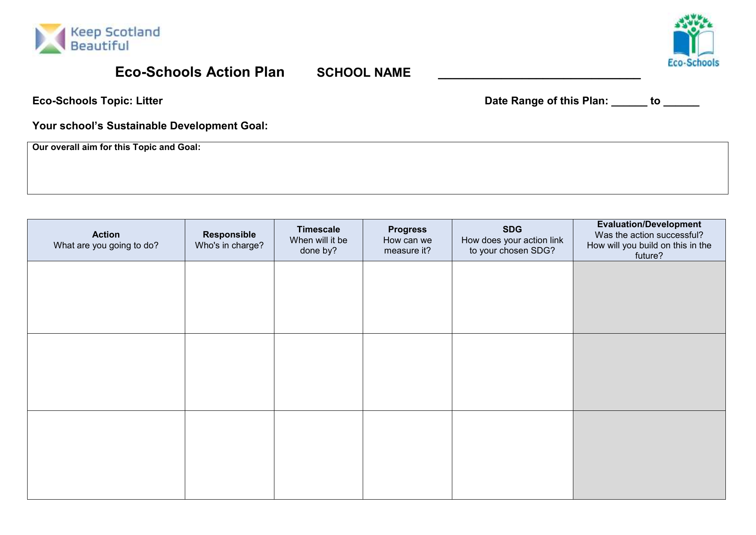Click the third row Timescale cell
Viewport: 756px width, 535px height.
click(x=318, y=455)
